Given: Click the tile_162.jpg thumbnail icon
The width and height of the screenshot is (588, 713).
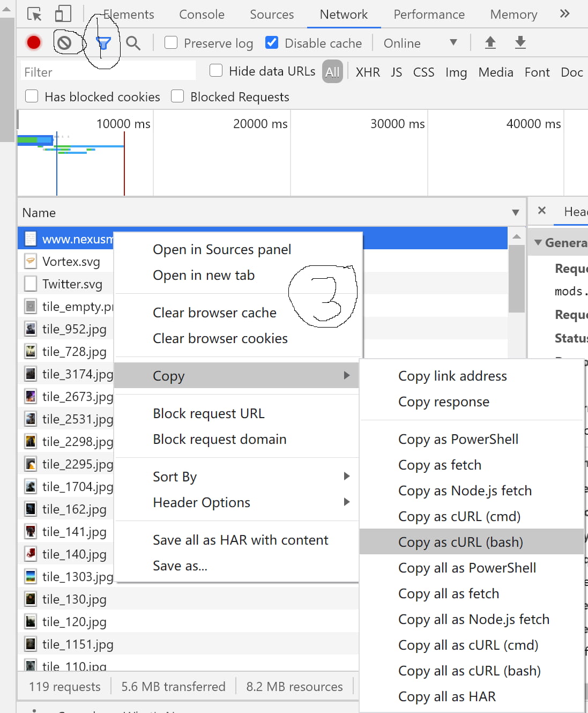Looking at the screenshot, I should tap(31, 509).
